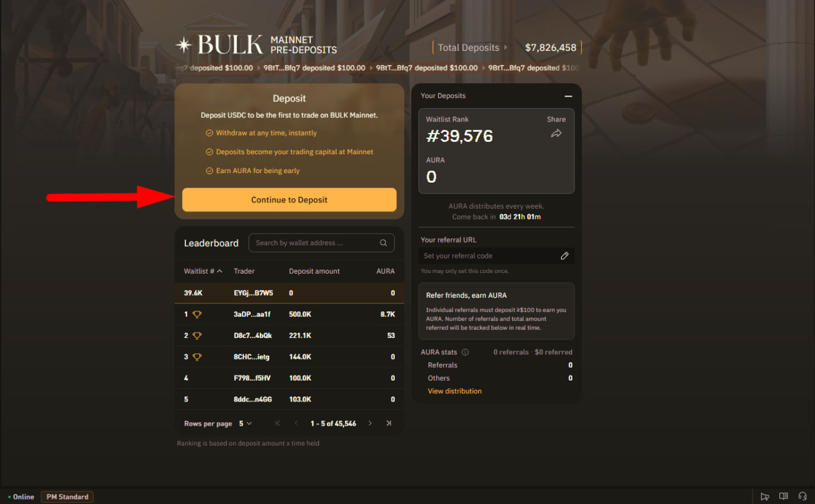Viewport: 815px width, 504px height.
Task: Open the announcements megaphone icon
Action: pos(765,496)
